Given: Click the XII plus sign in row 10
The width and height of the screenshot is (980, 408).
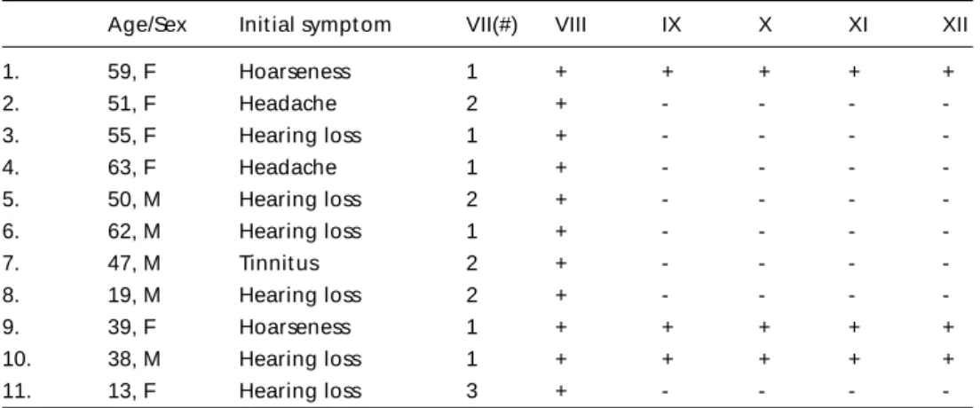Looking at the screenshot, I should click(x=948, y=359).
